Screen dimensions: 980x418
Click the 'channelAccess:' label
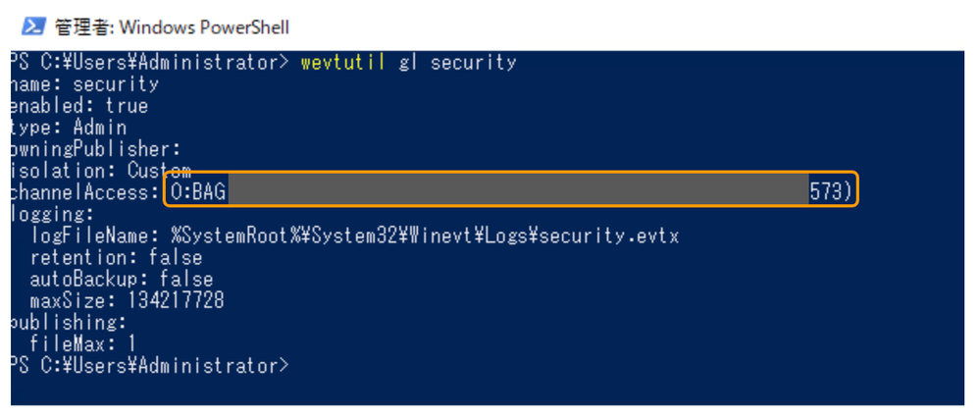point(84,192)
